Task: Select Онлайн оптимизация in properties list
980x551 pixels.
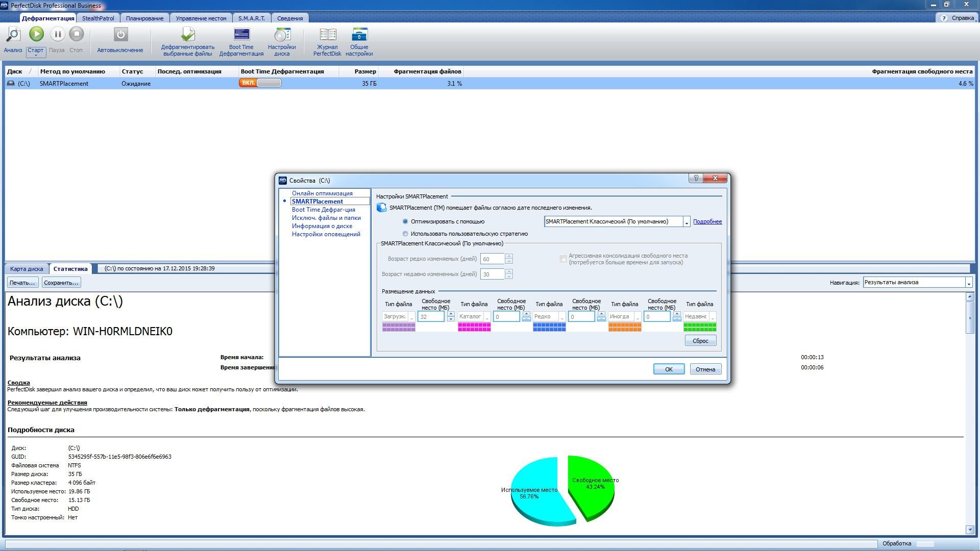Action: pyautogui.click(x=322, y=193)
